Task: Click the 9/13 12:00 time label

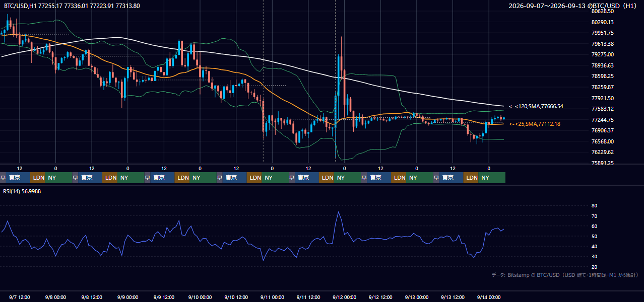Action: click(453, 297)
